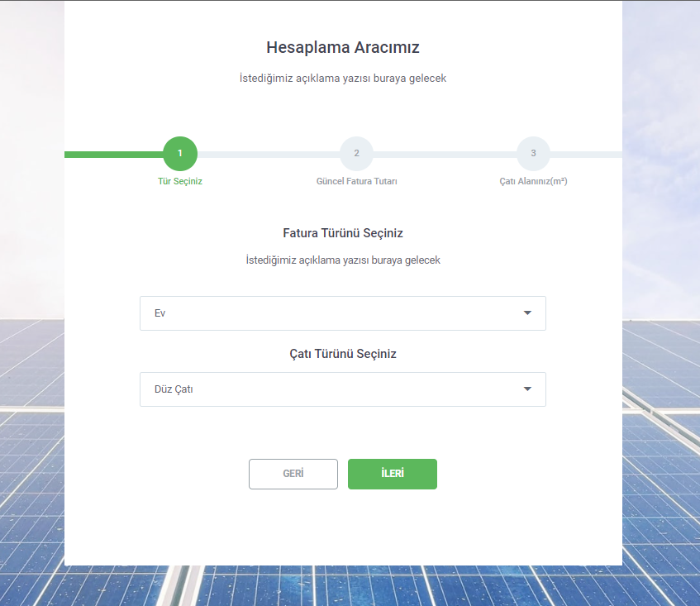Click the Güncel Fatura Tutarı step label
This screenshot has width=700, height=606.
pos(356,181)
